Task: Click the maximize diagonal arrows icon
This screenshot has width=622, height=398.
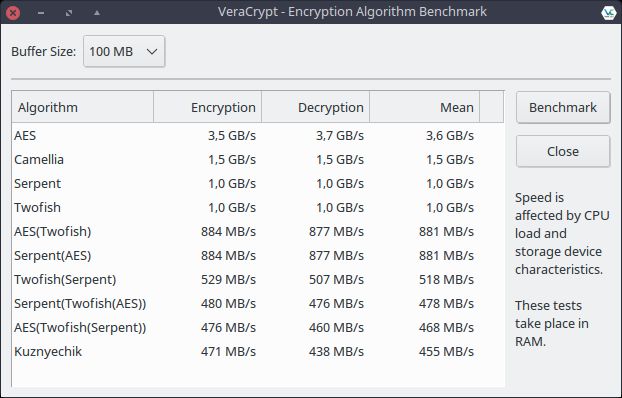Action: [69, 13]
